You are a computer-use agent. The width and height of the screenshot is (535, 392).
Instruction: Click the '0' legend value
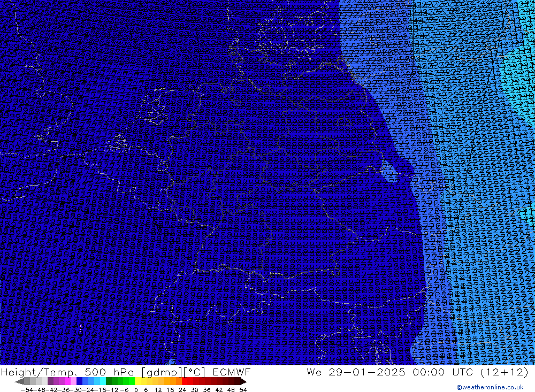(x=136, y=390)
